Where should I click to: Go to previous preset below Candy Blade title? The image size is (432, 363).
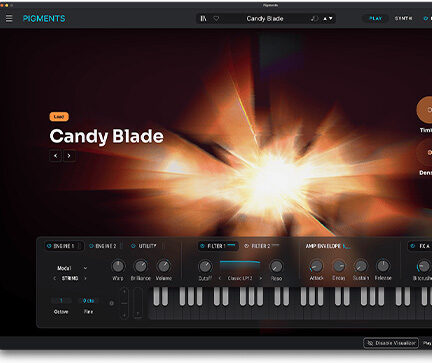56,156
